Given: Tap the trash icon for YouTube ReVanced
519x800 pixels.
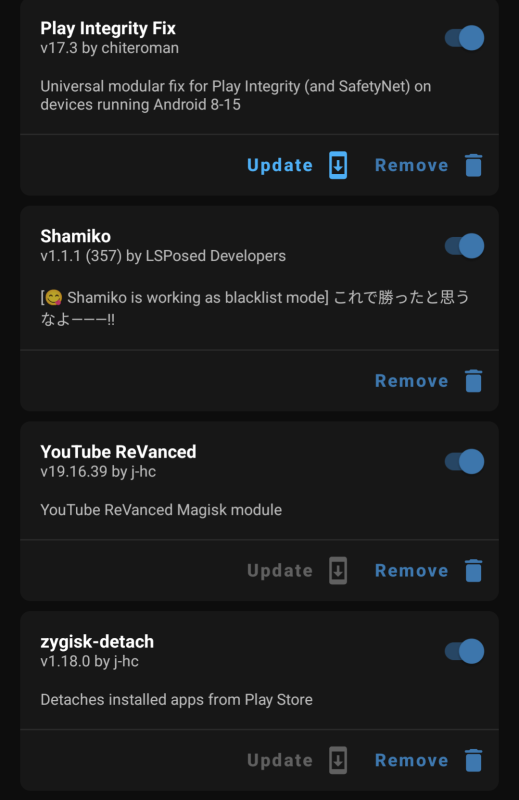Looking at the screenshot, I should pos(474,571).
